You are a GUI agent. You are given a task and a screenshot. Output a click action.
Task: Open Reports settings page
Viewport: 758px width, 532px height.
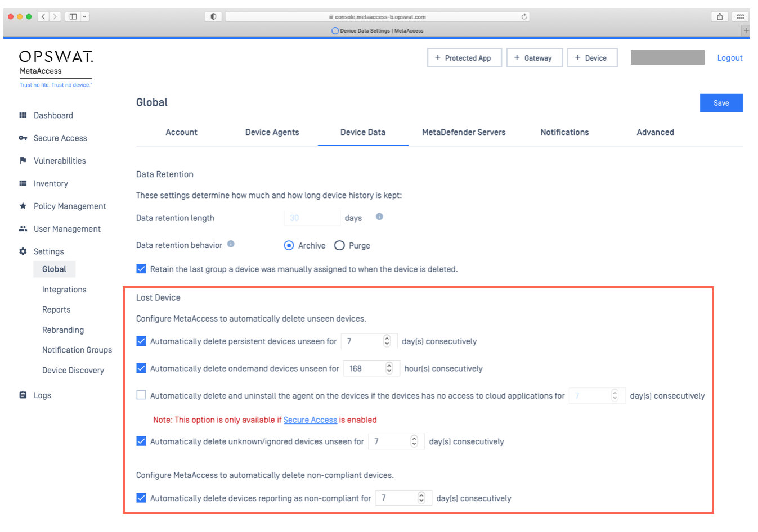56,309
